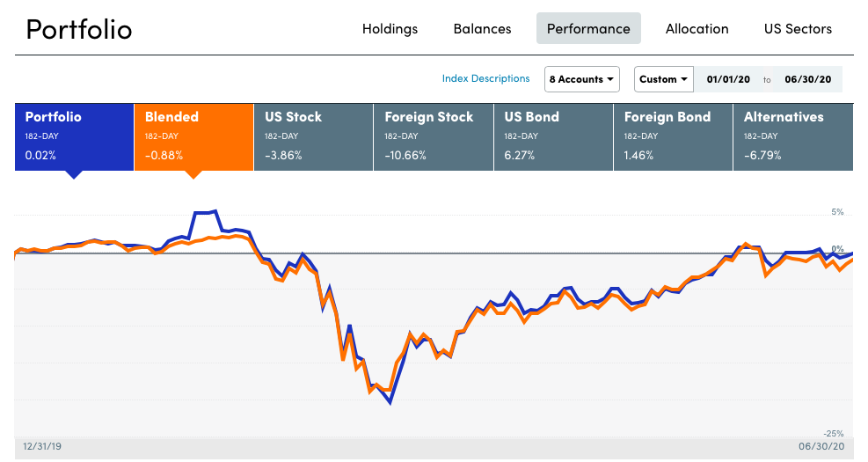Click the lowest point of the blue line
This screenshot has width=868, height=462.
[390, 402]
